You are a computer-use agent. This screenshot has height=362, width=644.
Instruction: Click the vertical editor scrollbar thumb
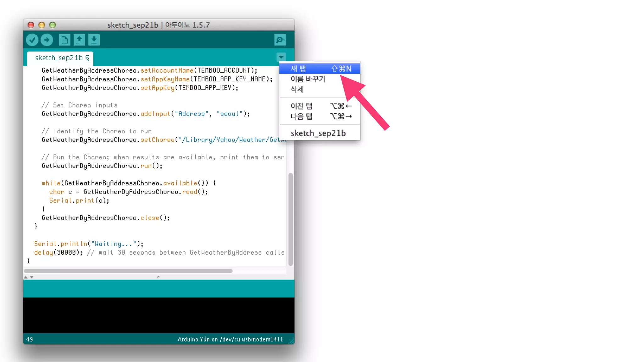[x=291, y=219]
